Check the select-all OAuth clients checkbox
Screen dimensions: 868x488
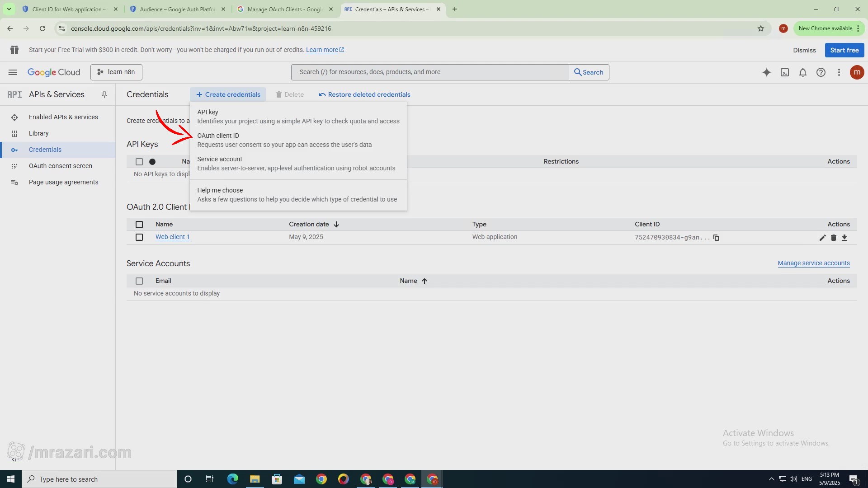[139, 225]
